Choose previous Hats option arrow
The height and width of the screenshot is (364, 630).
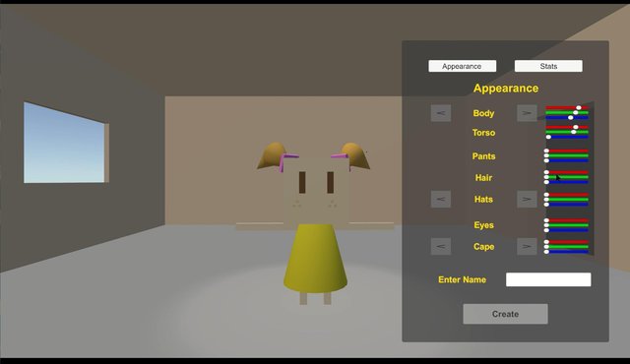[x=441, y=199]
